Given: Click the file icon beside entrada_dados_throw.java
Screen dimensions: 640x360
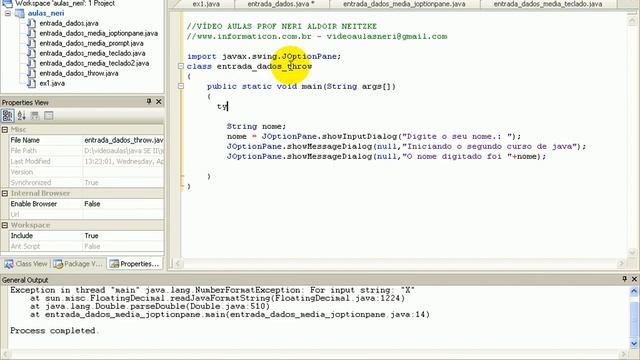Looking at the screenshot, I should [x=31, y=73].
